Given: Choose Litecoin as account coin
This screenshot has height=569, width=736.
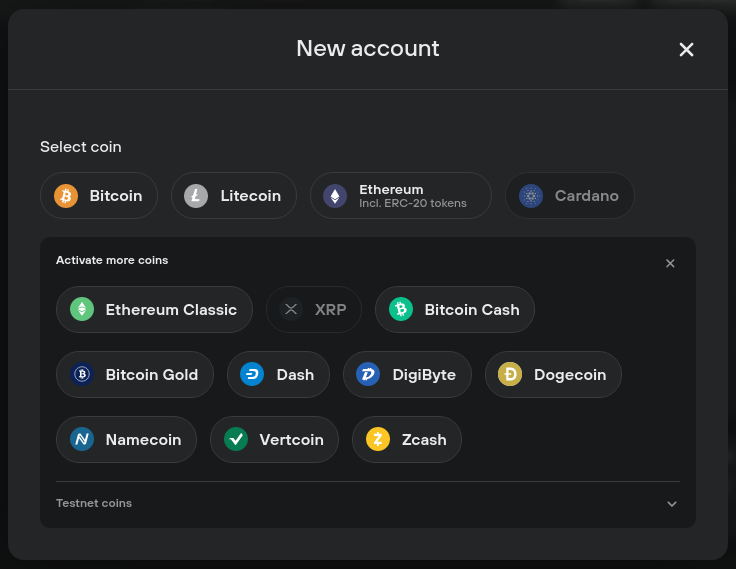Looking at the screenshot, I should (x=234, y=196).
